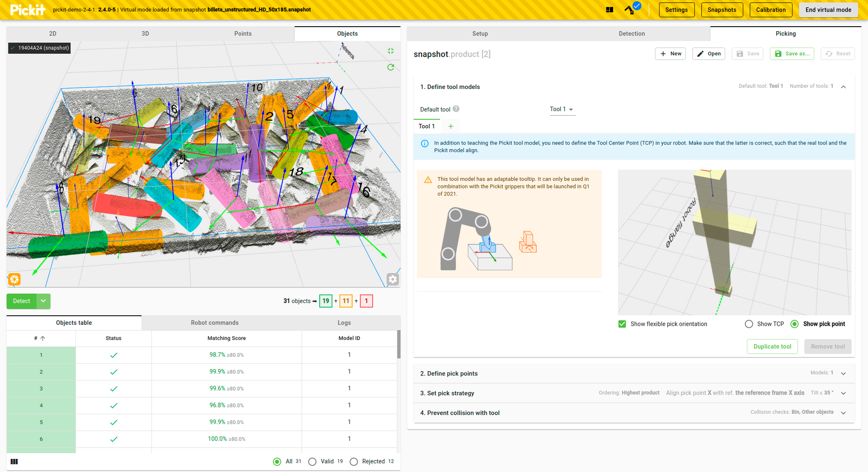Reset the 3D view rotation

pyautogui.click(x=391, y=67)
